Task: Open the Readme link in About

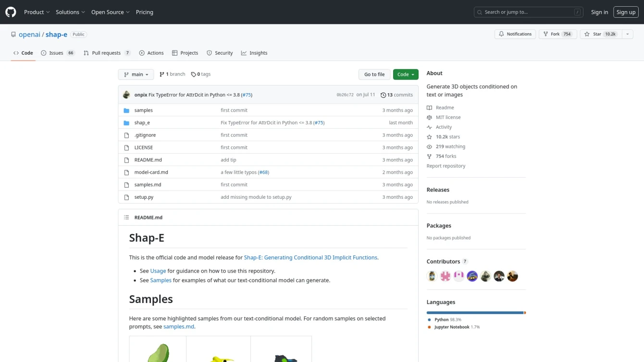Action: tap(440, 108)
